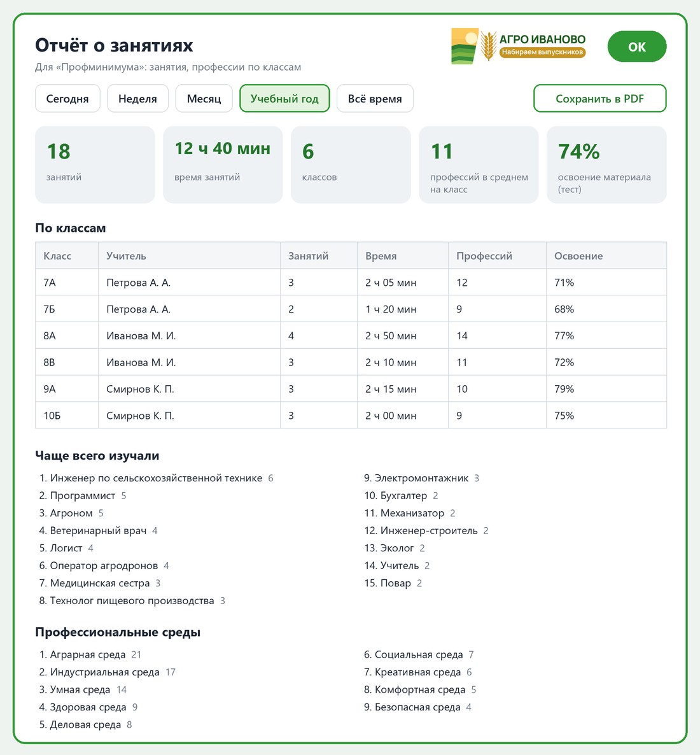Click the sun and field logo image

pyautogui.click(x=465, y=46)
